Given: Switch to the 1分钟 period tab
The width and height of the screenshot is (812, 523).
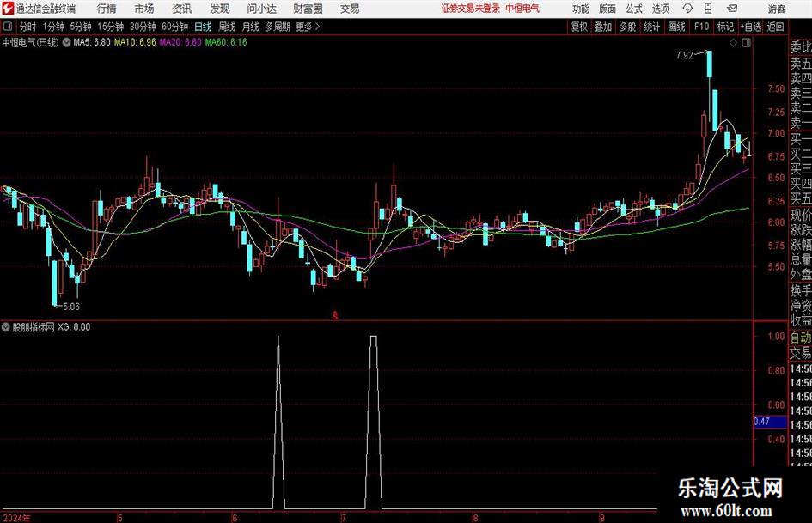Looking at the screenshot, I should (53, 27).
